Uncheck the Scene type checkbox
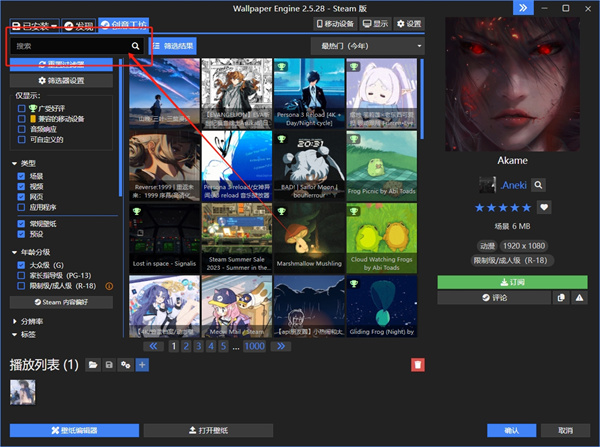600x447 pixels. (21, 176)
